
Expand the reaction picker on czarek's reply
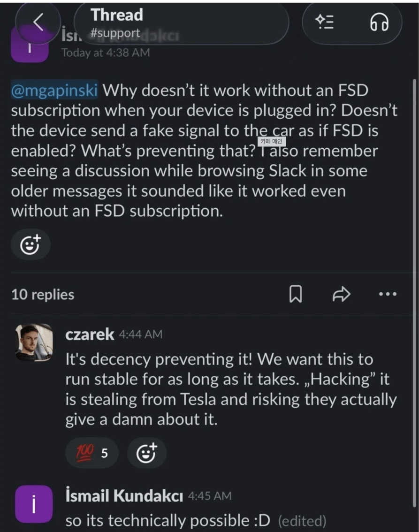point(146,452)
